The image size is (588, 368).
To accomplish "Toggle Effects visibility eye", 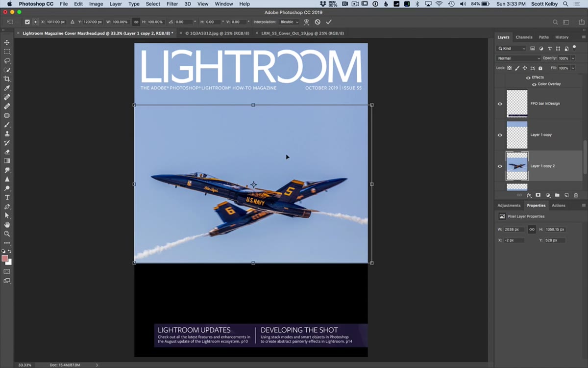I will point(528,78).
